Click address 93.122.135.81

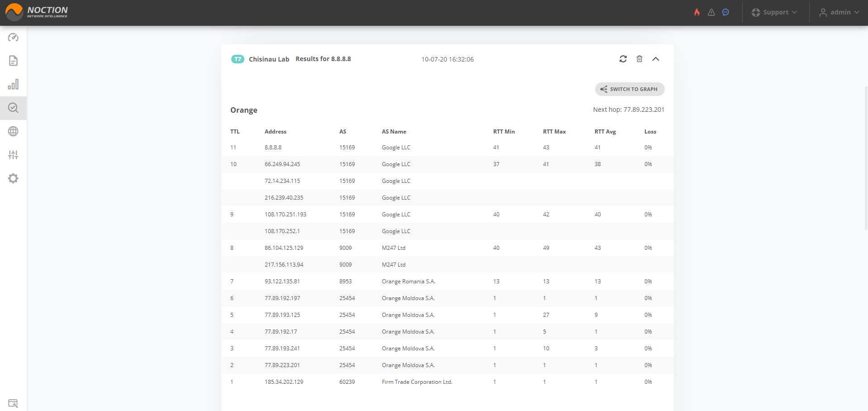pos(282,282)
